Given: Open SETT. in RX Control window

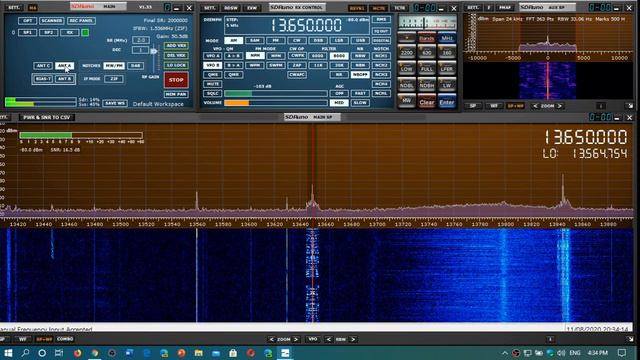Looking at the screenshot, I should click(x=209, y=8).
